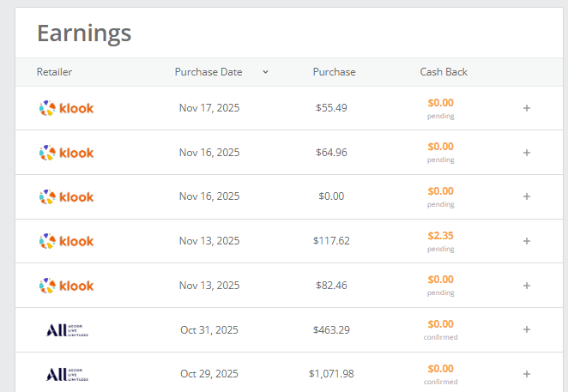Select the $117.62 purchase amount
The image size is (568, 392).
(x=331, y=240)
